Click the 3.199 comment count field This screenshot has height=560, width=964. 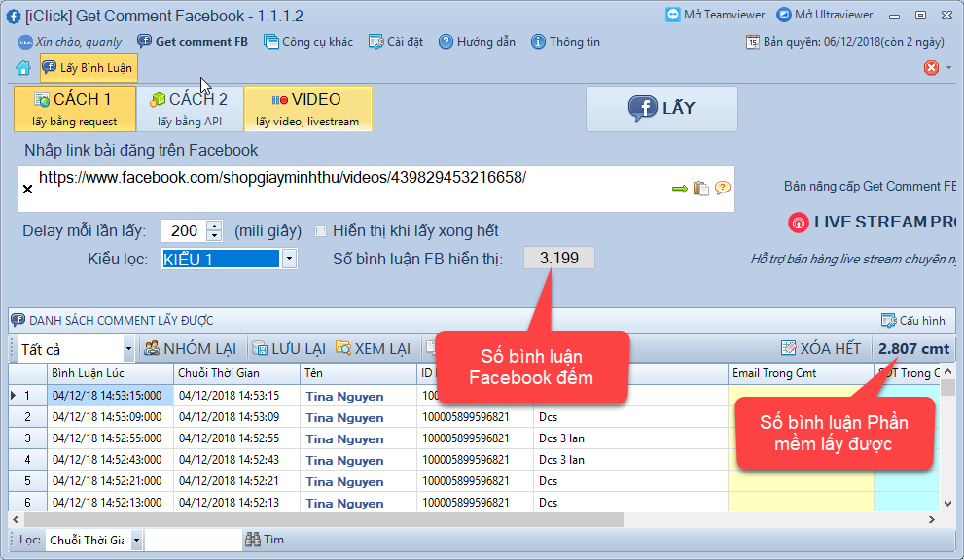[559, 259]
